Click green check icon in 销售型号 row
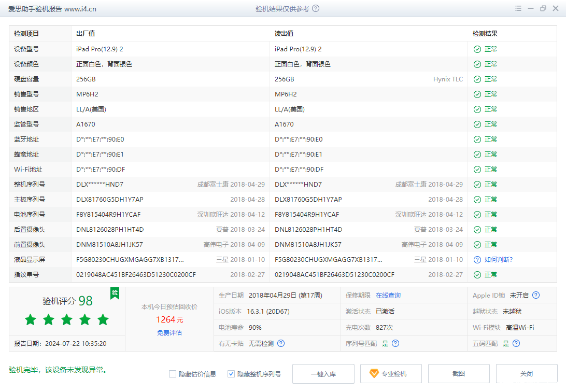The width and height of the screenshot is (566, 392). pyautogui.click(x=477, y=94)
